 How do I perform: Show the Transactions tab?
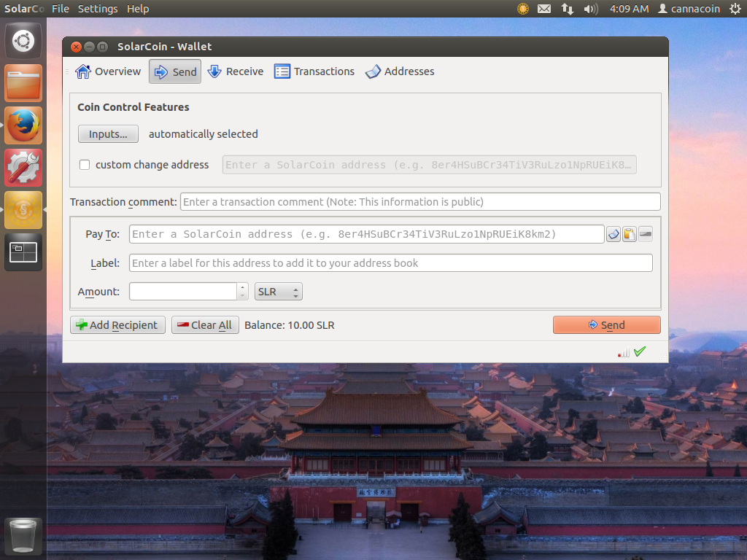314,71
